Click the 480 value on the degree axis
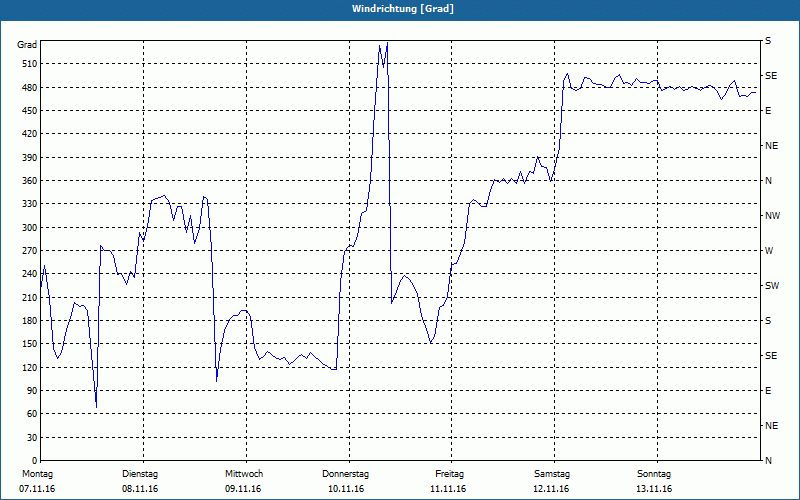Image resolution: width=800 pixels, height=500 pixels. pyautogui.click(x=30, y=88)
